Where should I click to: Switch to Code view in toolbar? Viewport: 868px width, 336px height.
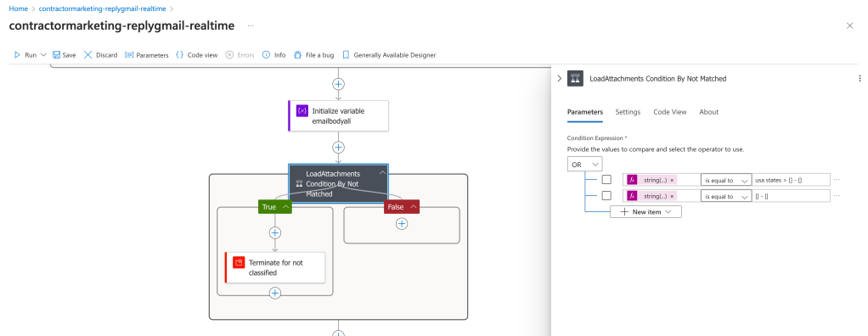pos(196,54)
